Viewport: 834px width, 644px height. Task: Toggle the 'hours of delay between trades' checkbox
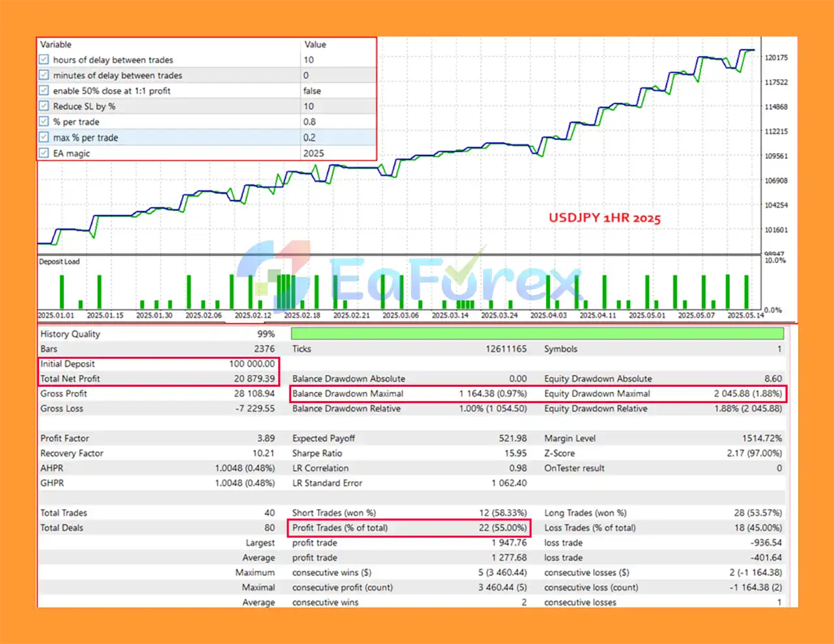click(x=44, y=60)
